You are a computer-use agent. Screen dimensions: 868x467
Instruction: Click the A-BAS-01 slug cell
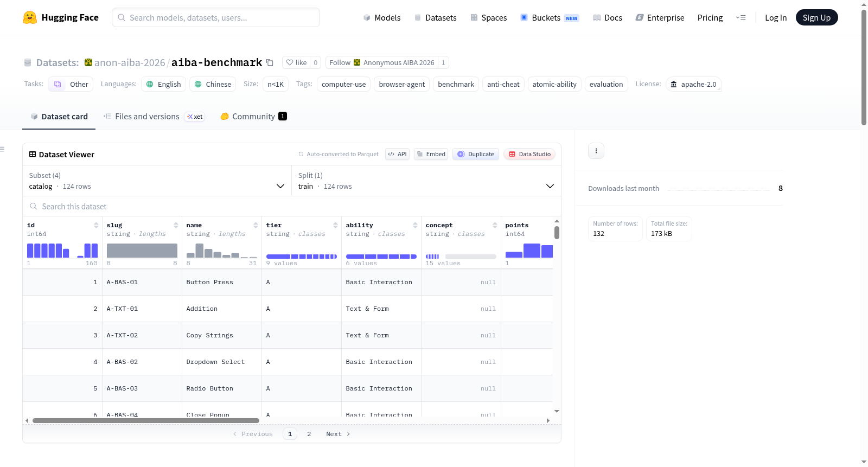coord(142,282)
